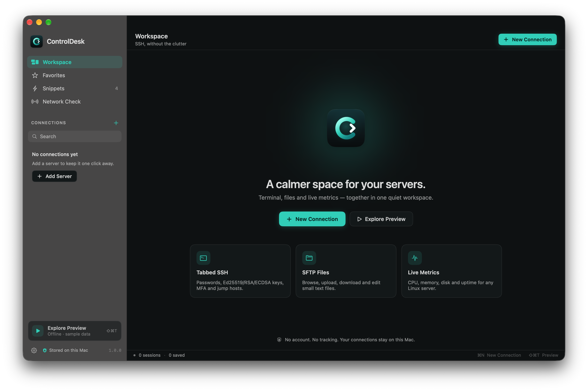Focus the connections Search field
This screenshot has width=588, height=391.
tap(75, 136)
